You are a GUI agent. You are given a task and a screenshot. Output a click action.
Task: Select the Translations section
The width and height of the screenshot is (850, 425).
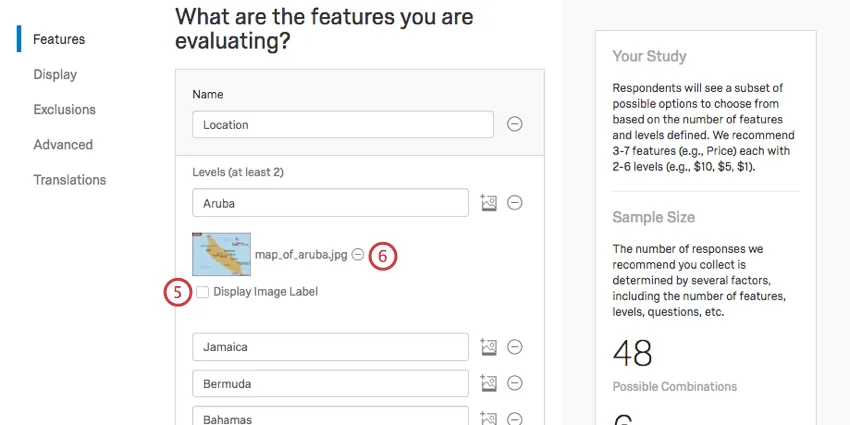coord(69,180)
